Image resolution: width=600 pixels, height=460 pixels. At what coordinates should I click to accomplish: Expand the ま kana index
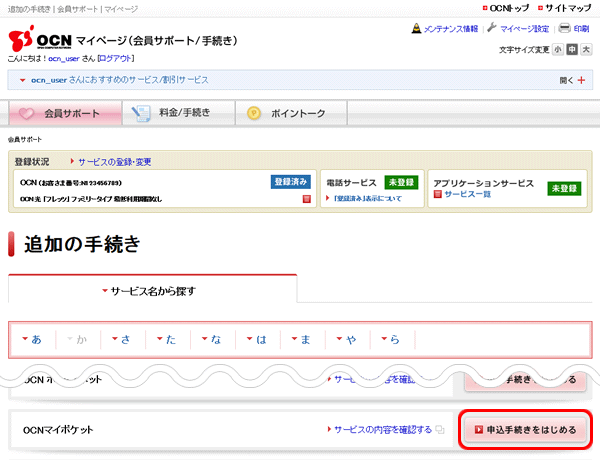tap(301, 339)
